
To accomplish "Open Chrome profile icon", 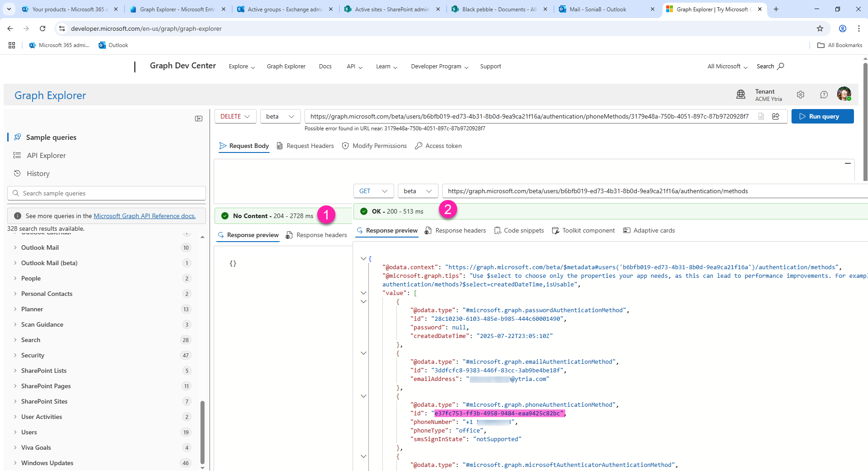I will tap(843, 29).
